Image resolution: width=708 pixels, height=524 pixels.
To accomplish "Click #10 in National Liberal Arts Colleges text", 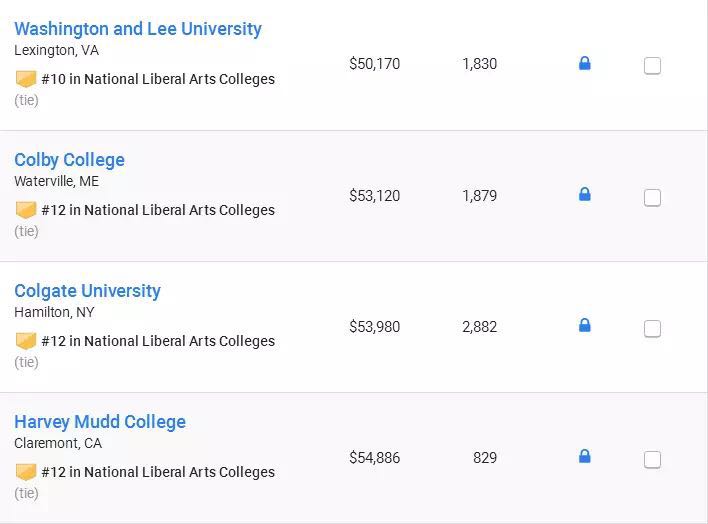I will tap(158, 79).
